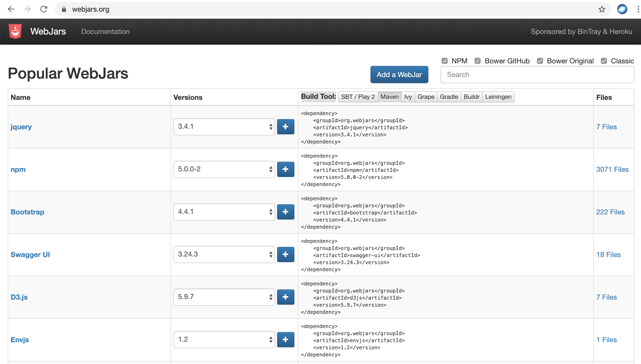This screenshot has width=641, height=364.
Task: Open jquery version dropdown 3.4.1
Action: 224,126
